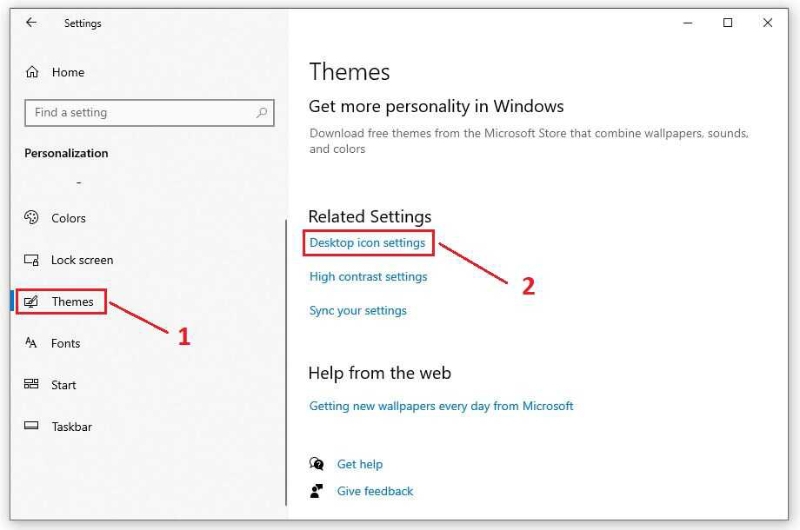Focus the Find a setting field
This screenshot has width=800, height=530.
149,113
